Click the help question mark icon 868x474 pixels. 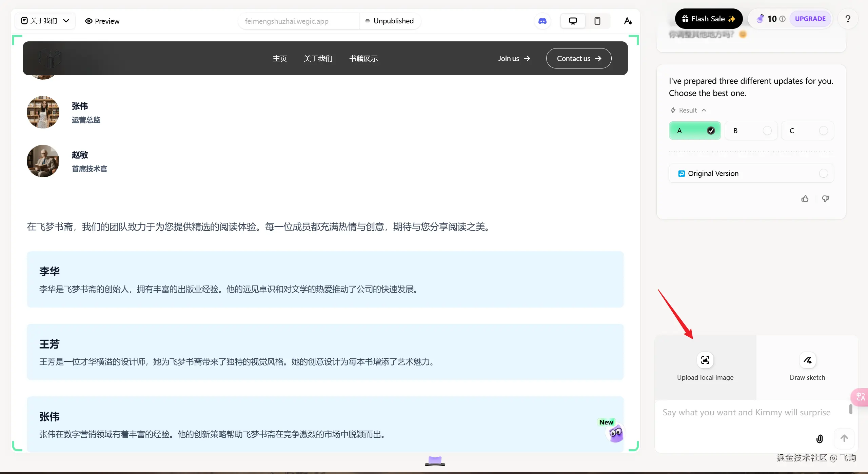coord(848,19)
